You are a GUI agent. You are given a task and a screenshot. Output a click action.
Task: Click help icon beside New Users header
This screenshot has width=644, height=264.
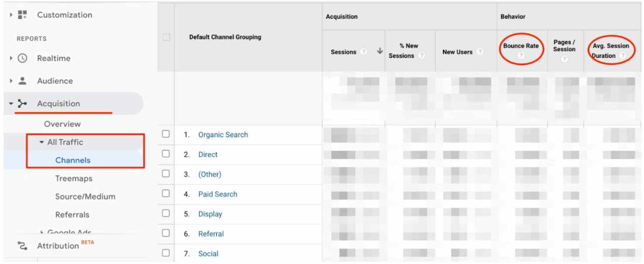(480, 52)
